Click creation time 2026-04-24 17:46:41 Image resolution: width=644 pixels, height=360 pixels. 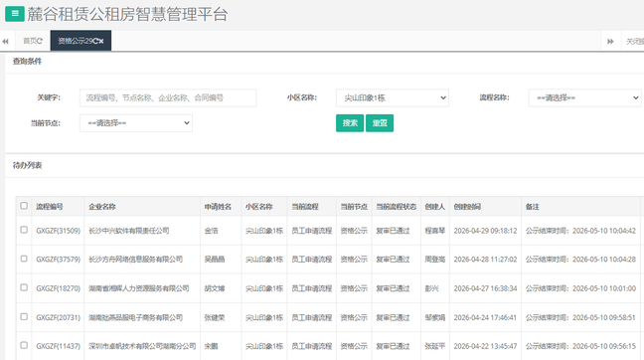tap(485, 317)
